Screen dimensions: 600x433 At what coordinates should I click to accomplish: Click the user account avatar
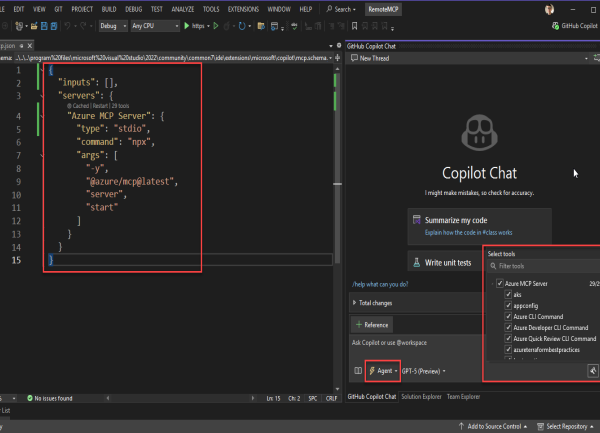pyautogui.click(x=549, y=9)
